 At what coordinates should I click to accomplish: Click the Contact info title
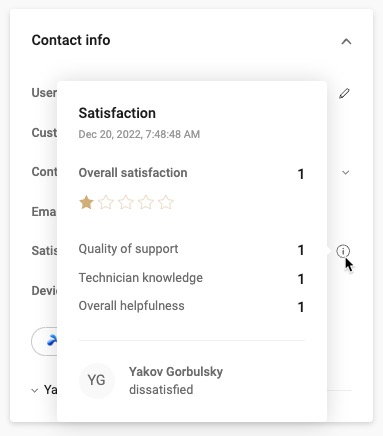click(71, 40)
